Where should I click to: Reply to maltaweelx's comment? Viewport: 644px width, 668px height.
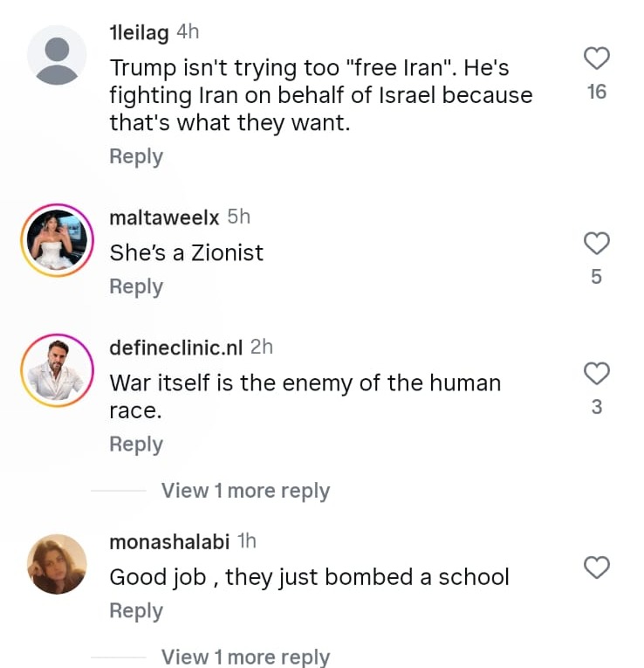click(x=136, y=286)
